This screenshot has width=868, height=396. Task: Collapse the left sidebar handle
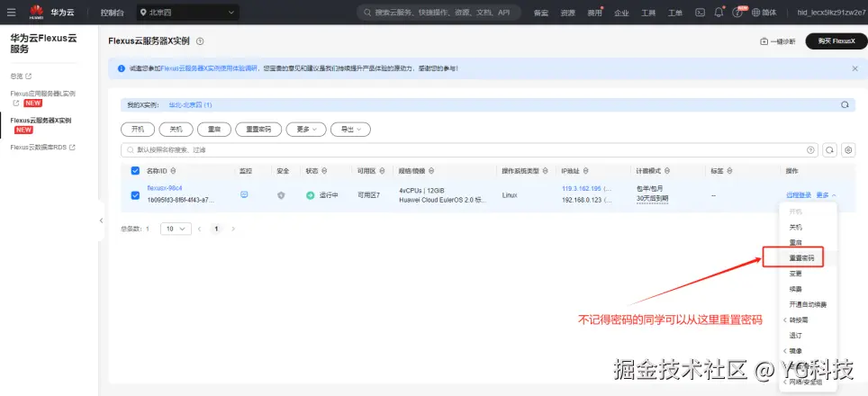pyautogui.click(x=101, y=220)
